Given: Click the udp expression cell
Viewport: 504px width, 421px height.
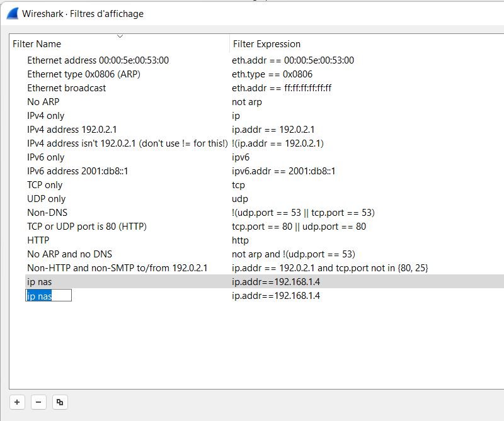Looking at the screenshot, I should tap(240, 199).
